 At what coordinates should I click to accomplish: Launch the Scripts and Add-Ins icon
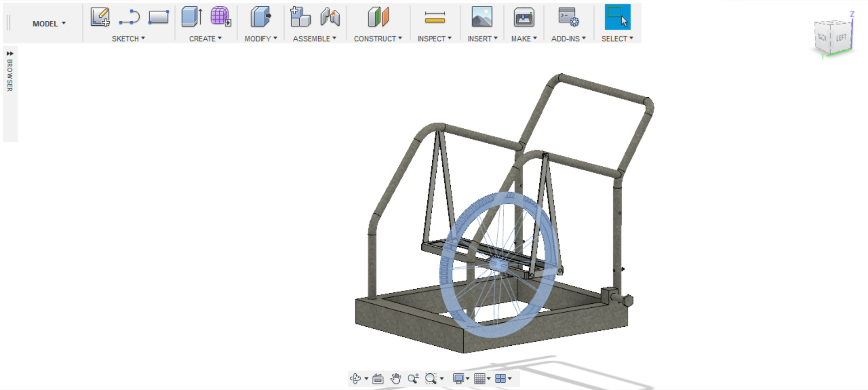click(568, 17)
